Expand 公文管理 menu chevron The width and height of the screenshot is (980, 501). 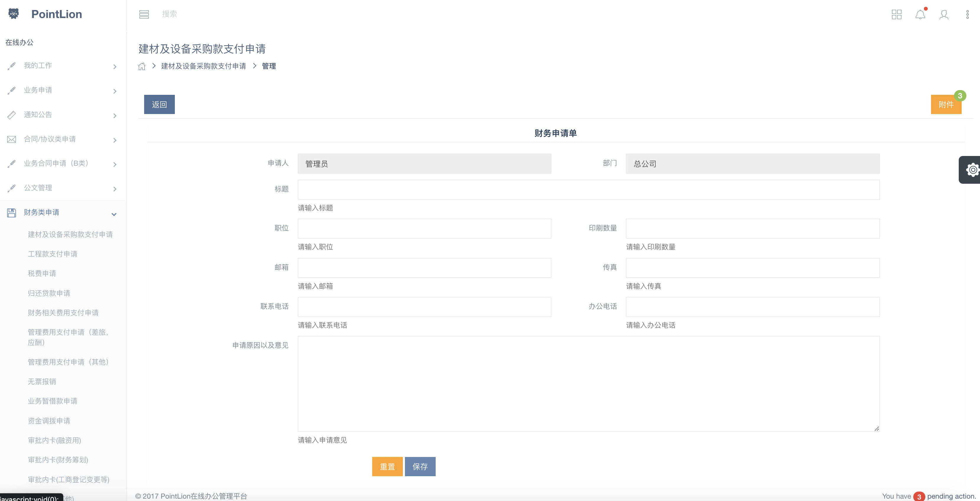click(x=115, y=189)
